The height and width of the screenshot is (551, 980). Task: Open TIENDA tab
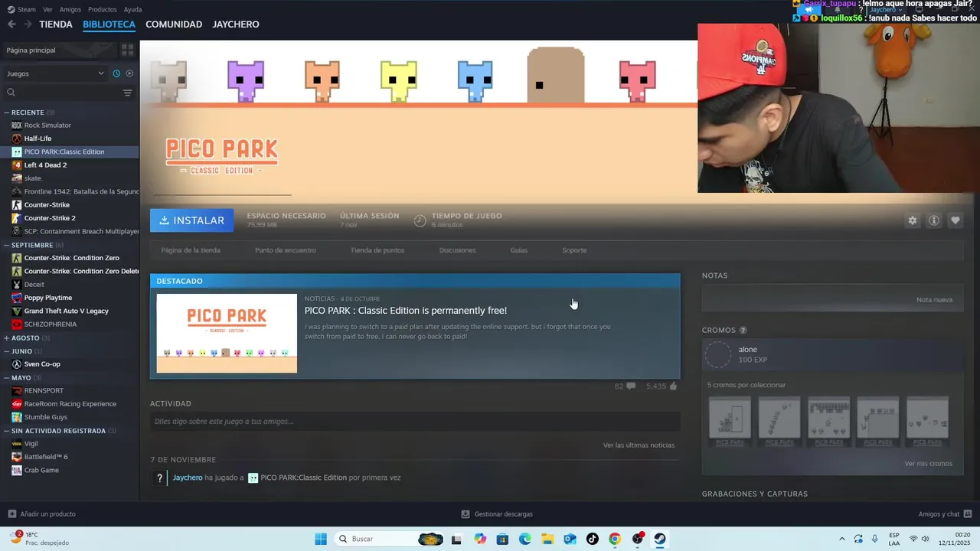coord(56,24)
